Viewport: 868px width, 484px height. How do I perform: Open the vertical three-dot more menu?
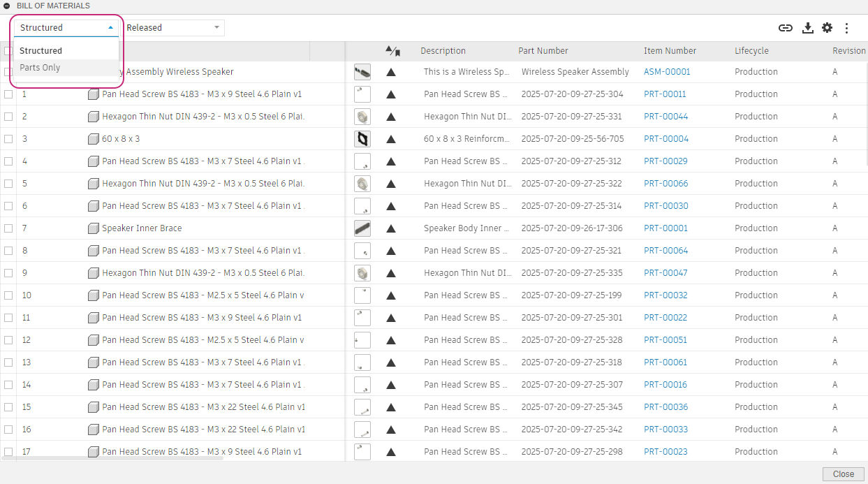coord(846,28)
